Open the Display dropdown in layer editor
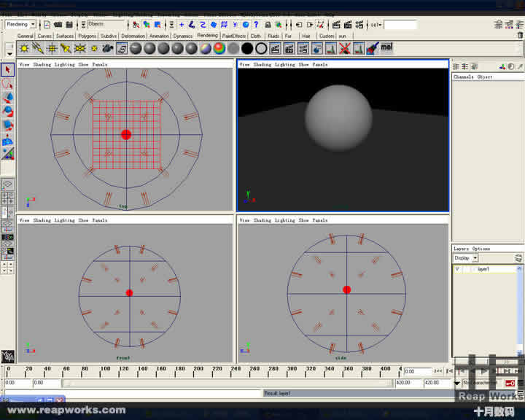Image resolution: width=525 pixels, height=420 pixels. point(475,258)
